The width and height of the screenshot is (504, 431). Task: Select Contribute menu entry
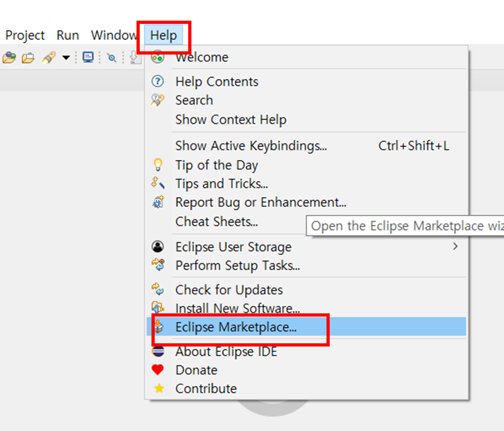point(306,389)
